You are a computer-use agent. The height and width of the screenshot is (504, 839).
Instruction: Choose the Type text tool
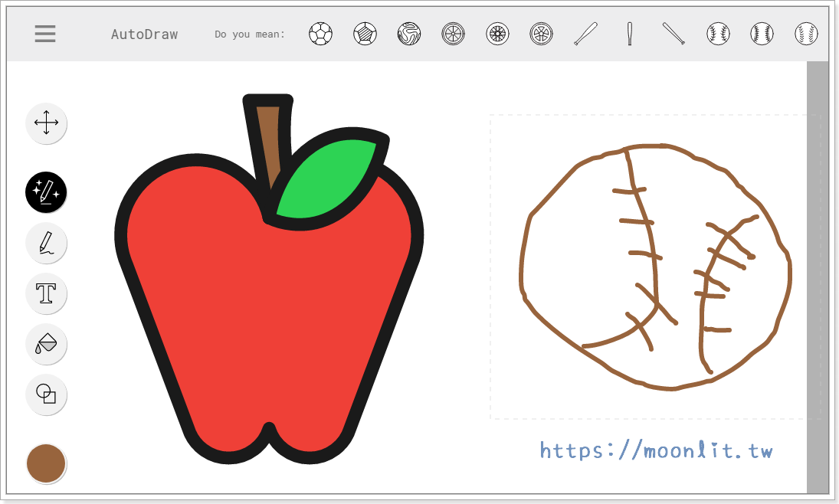click(x=47, y=293)
